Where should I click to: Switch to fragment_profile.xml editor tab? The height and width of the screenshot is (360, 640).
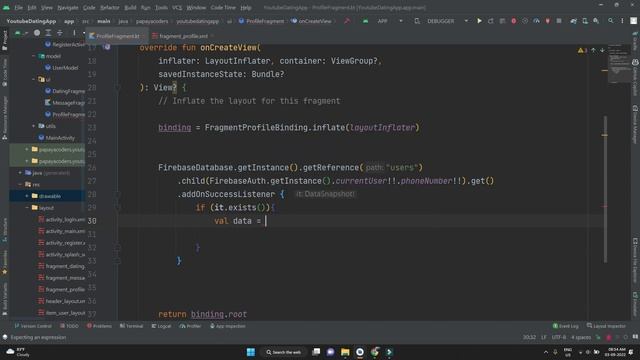pyautogui.click(x=183, y=36)
